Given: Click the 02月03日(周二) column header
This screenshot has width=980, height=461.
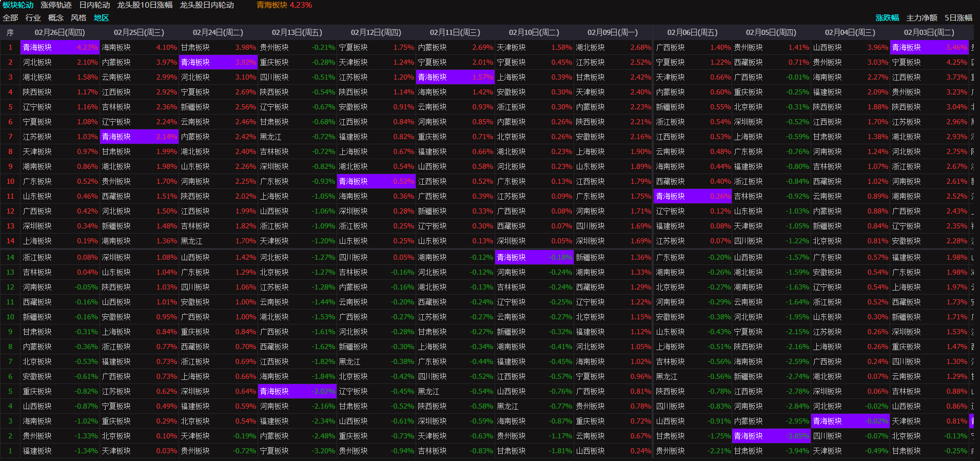Looking at the screenshot, I should coord(929,32).
